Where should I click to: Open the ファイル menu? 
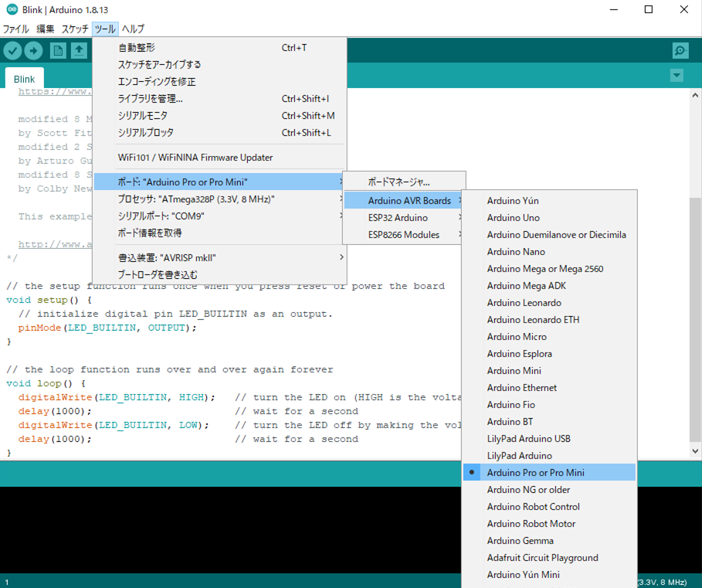(x=16, y=29)
